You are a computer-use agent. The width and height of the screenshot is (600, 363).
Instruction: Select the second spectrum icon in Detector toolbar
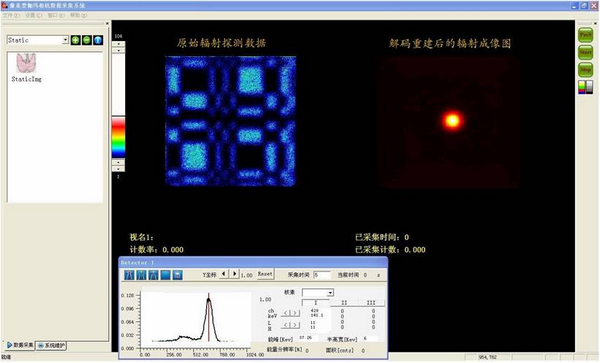(141, 275)
